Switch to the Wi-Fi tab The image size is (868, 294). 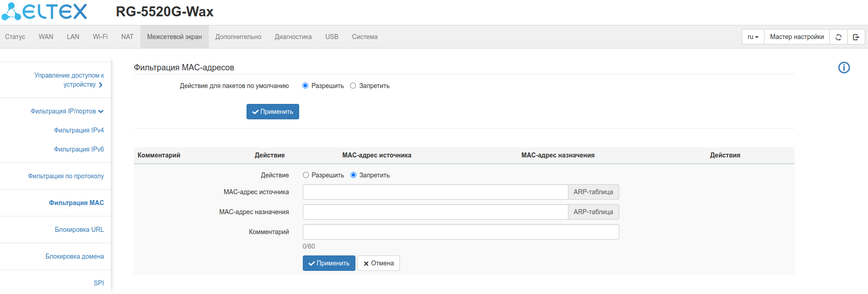(100, 37)
